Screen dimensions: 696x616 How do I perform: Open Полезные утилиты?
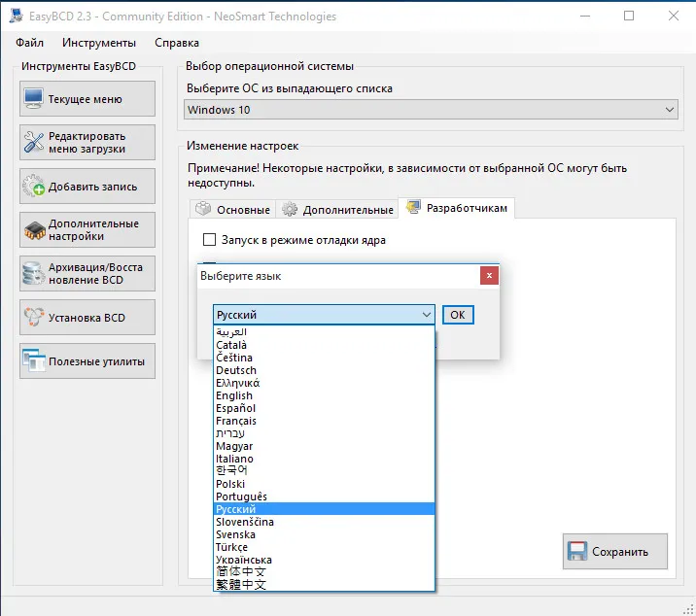(x=87, y=360)
